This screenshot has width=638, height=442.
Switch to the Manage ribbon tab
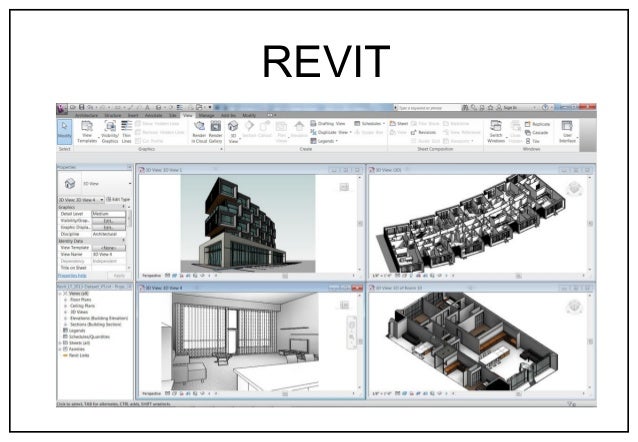(x=206, y=116)
